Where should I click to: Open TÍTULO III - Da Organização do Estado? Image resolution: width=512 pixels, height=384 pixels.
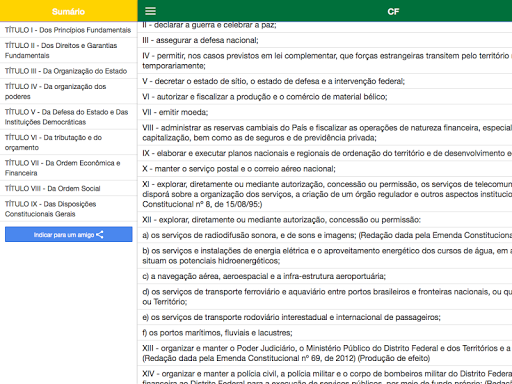[68, 71]
